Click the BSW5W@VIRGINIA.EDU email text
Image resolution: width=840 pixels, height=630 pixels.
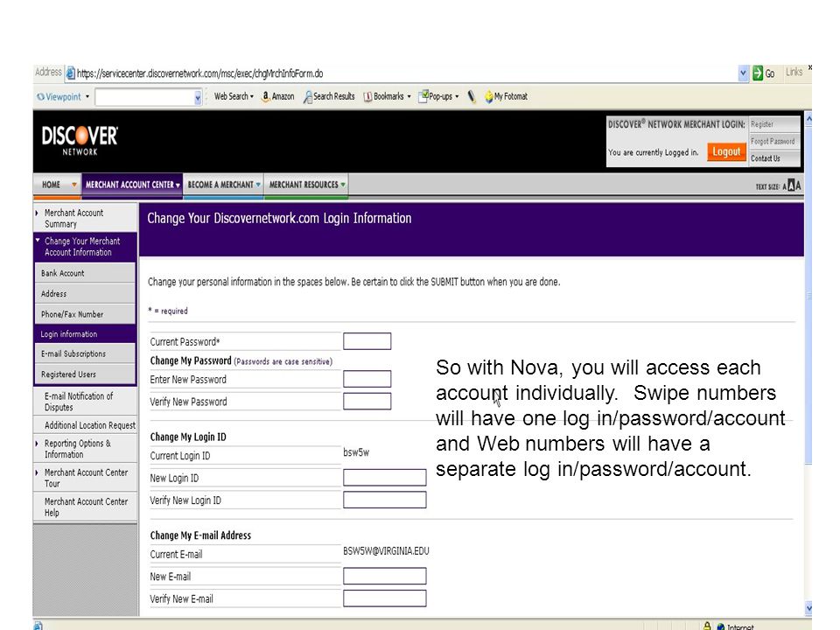[386, 551]
